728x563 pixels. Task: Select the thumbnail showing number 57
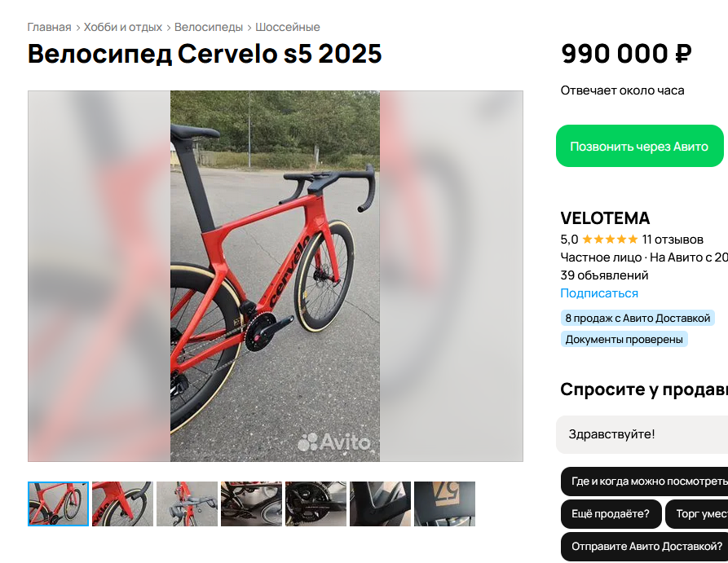445,504
